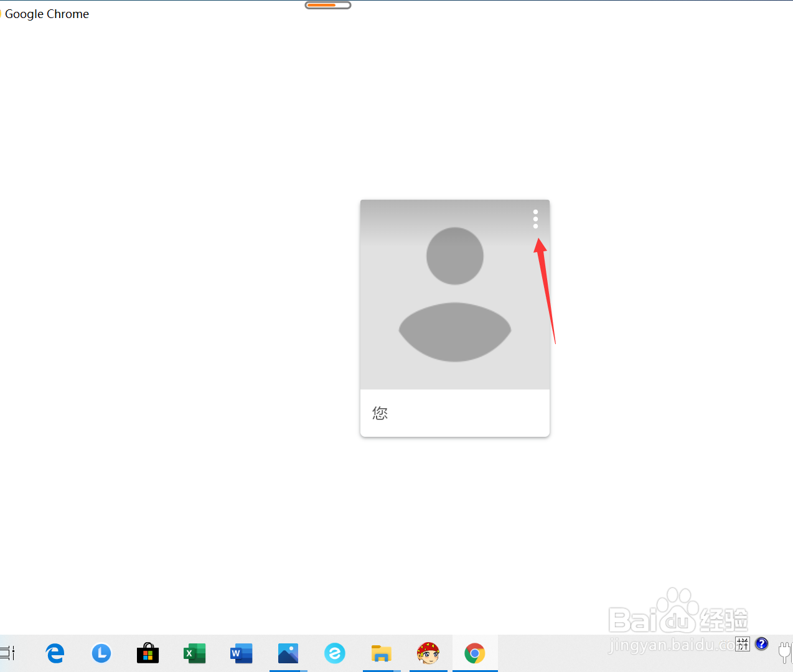The height and width of the screenshot is (672, 793).
Task: Click the blue help question mark tray icon
Action: [762, 644]
